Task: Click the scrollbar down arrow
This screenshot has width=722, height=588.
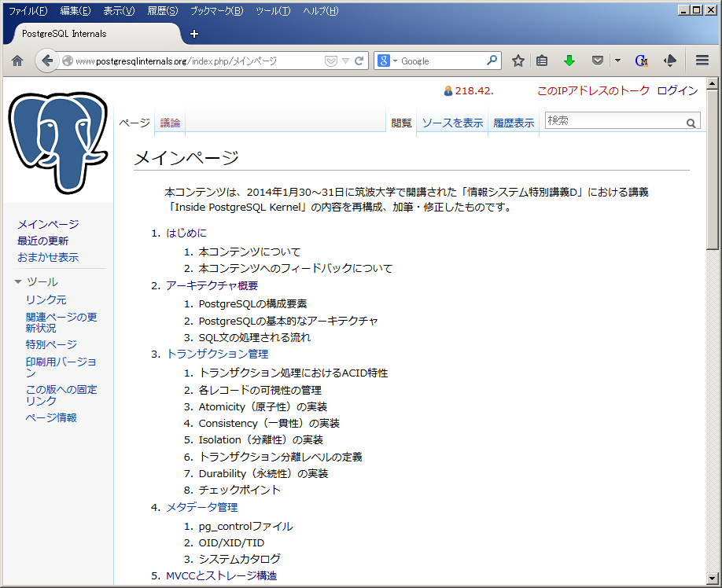Action: click(x=712, y=578)
